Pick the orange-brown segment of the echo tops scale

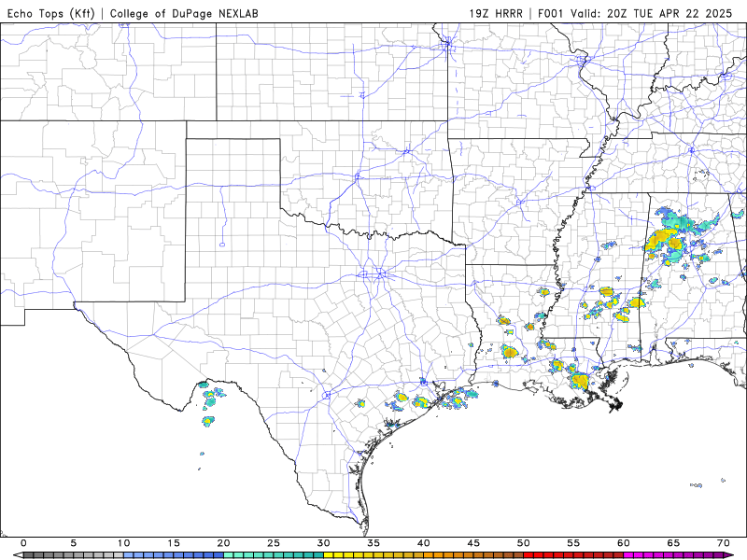[473, 555]
